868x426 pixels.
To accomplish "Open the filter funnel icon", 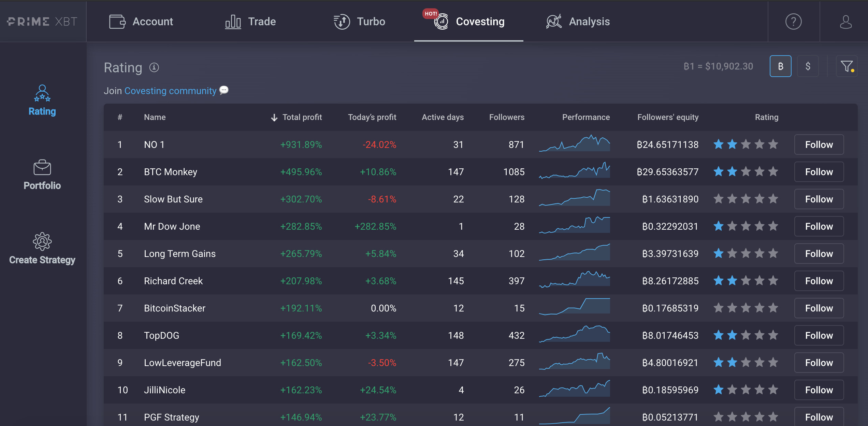I will [x=847, y=66].
